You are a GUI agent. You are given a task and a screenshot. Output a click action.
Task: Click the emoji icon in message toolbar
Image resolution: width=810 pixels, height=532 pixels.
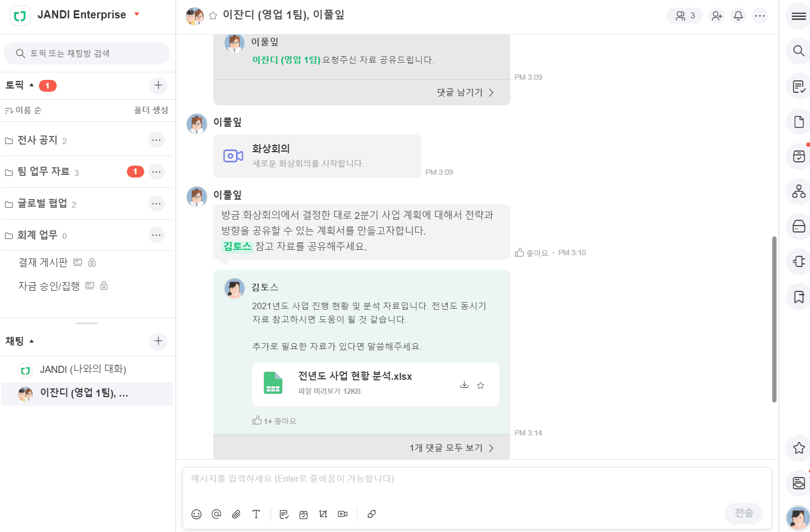[x=197, y=514]
